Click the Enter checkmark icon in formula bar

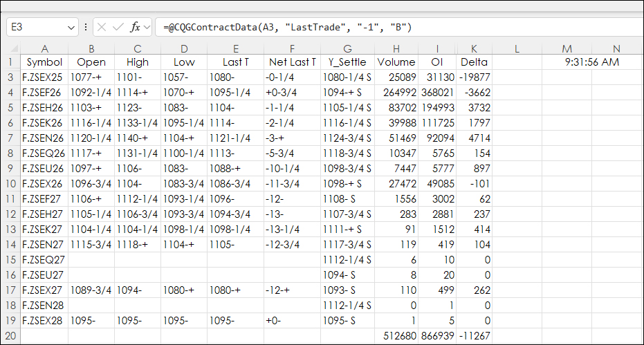pyautogui.click(x=119, y=27)
